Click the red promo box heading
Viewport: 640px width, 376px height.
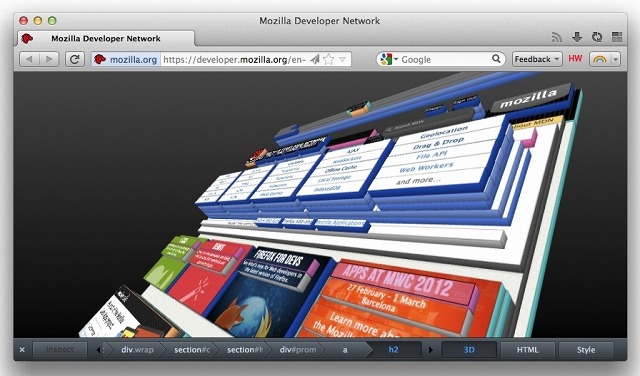tap(219, 247)
